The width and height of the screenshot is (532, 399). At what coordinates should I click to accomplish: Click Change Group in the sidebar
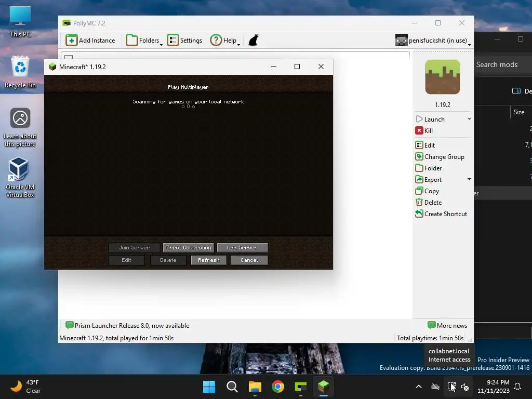click(x=440, y=157)
